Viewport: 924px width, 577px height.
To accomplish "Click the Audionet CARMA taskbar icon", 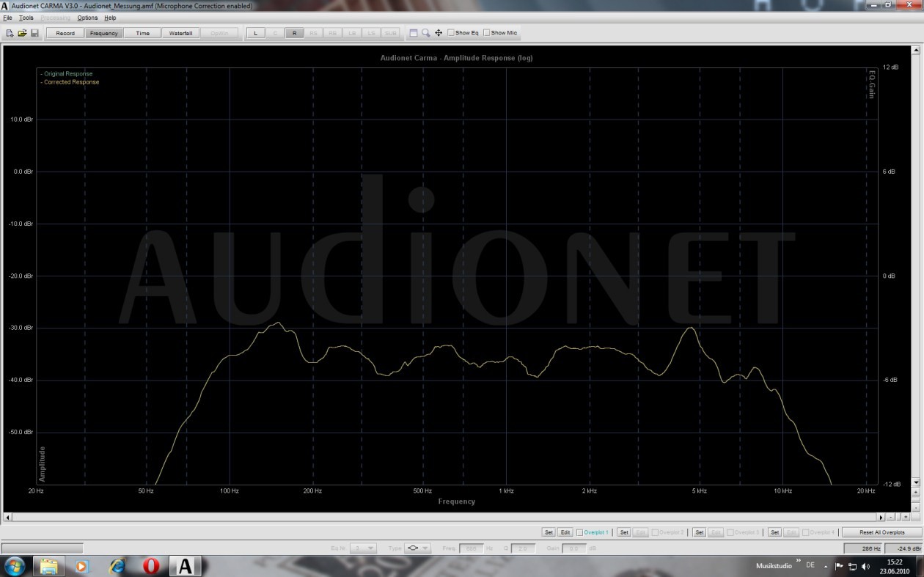I will 186,566.
